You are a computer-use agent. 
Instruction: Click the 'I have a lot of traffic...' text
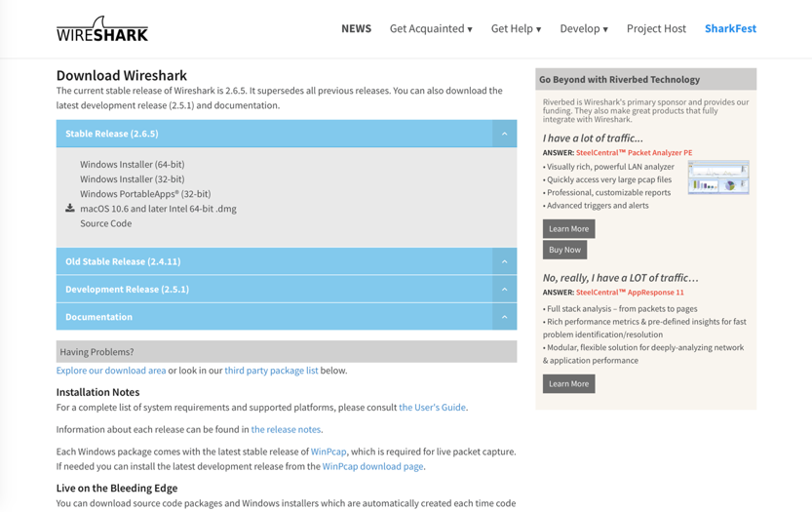point(593,138)
